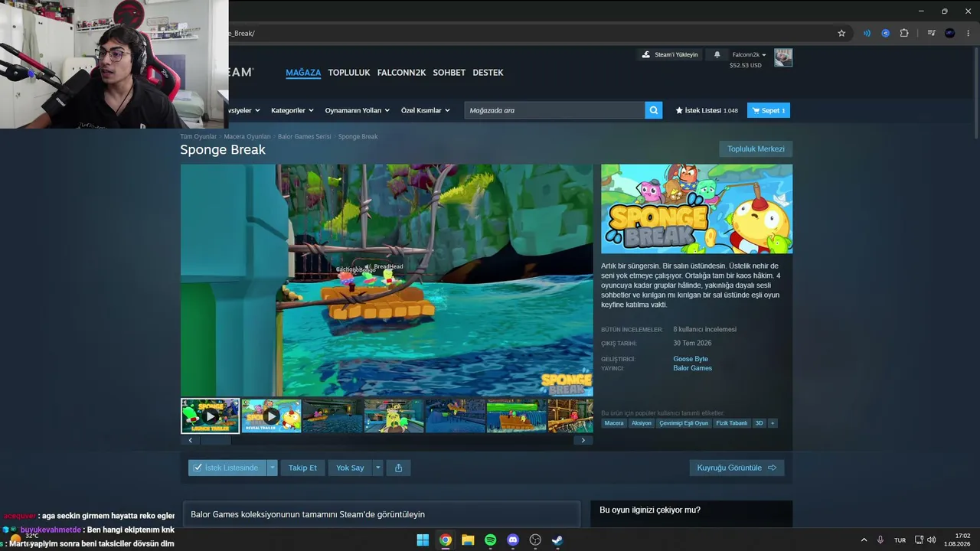
Task: Switch to Chrome in the taskbar
Action: click(445, 540)
